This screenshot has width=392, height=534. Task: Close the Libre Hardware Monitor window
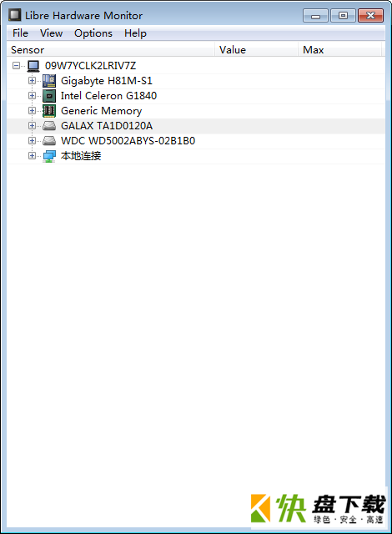pos(370,16)
